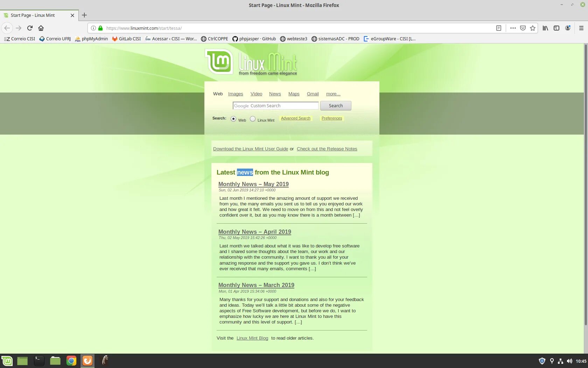
Task: Show site information icon in address bar
Action: tap(93, 28)
